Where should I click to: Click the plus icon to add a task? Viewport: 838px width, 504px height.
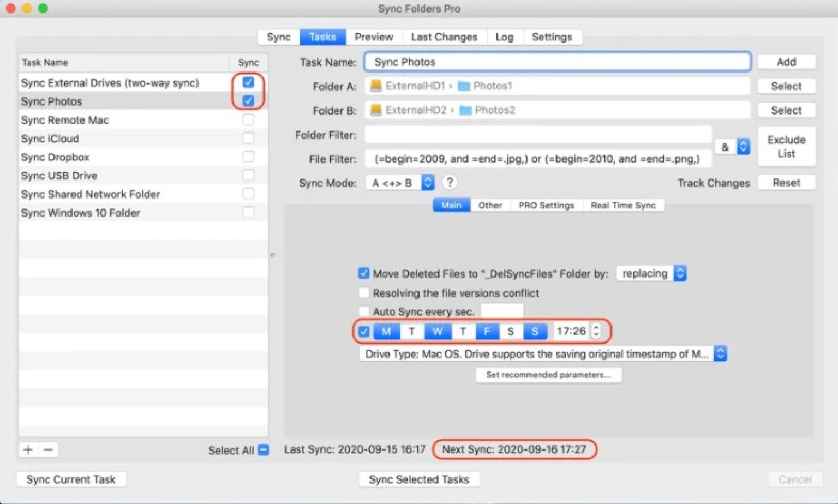tap(27, 449)
